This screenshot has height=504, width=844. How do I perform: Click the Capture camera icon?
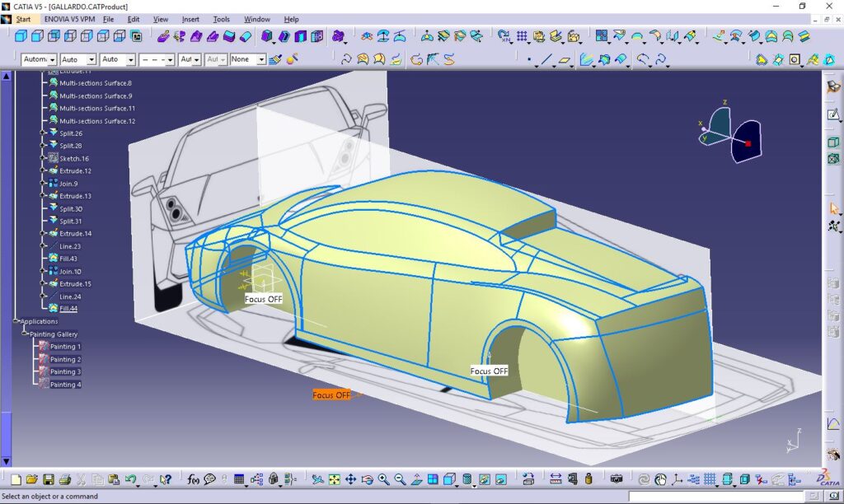pyautogui.click(x=616, y=479)
